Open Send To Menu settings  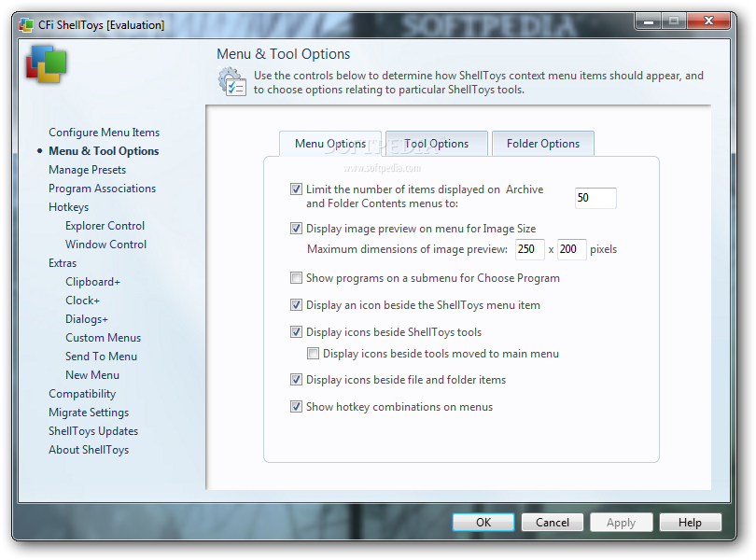point(101,357)
